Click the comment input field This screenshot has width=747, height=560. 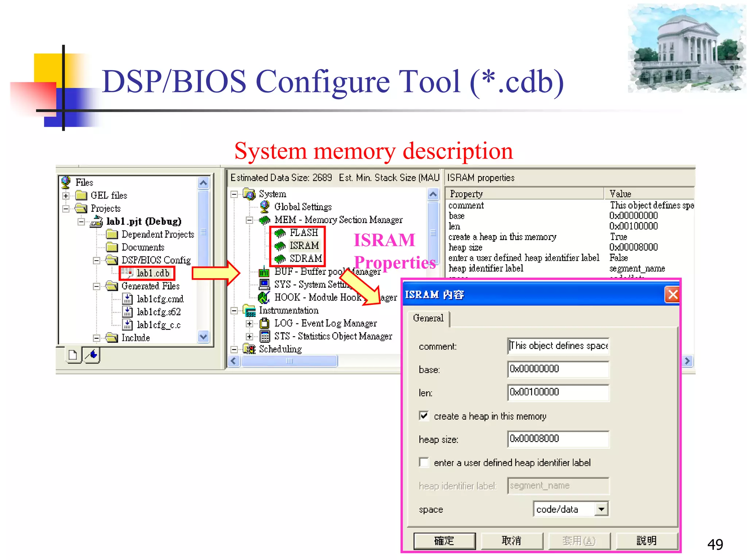558,346
